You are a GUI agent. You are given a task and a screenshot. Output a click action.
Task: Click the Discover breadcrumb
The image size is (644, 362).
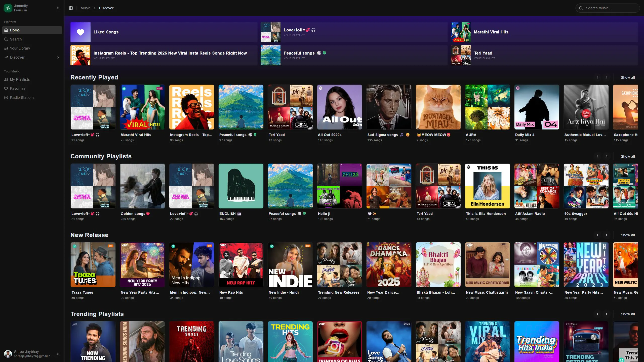click(106, 8)
